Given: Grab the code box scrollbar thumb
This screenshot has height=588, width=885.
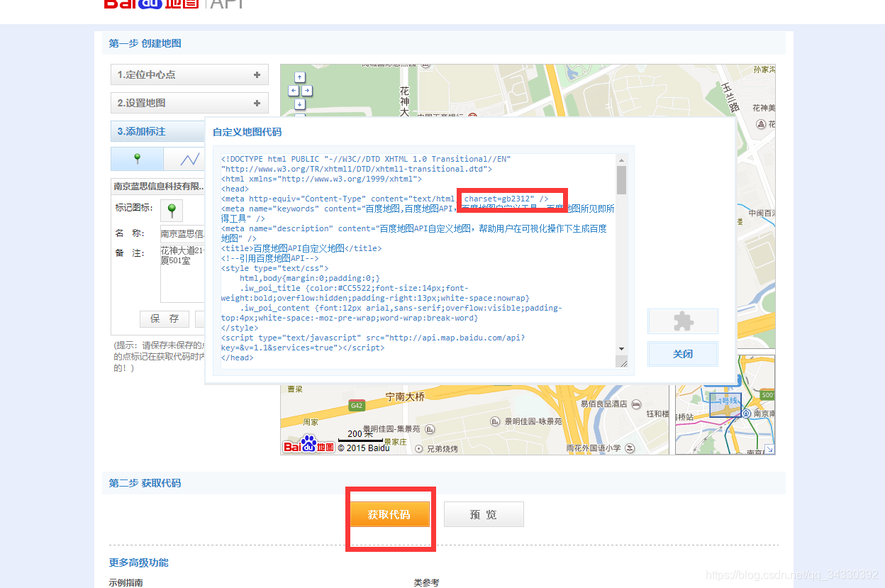Looking at the screenshot, I should 622,180.
